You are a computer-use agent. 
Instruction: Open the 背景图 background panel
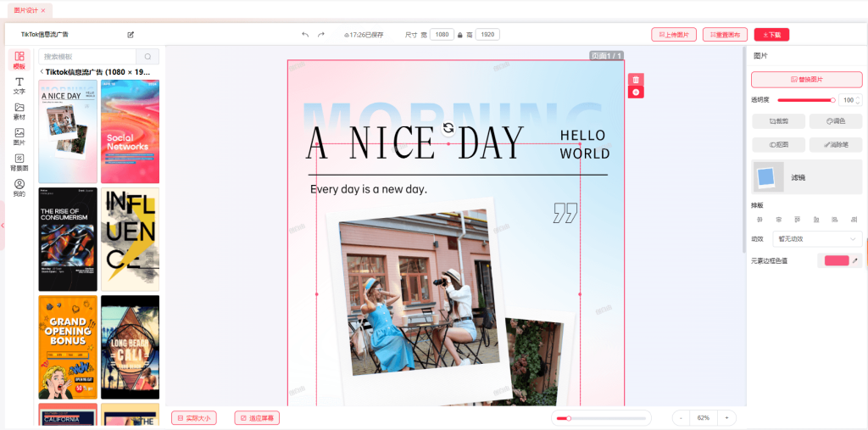coord(19,162)
